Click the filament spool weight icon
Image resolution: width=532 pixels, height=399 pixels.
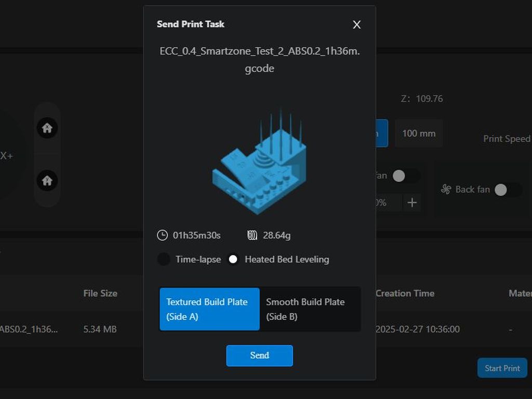click(x=252, y=235)
